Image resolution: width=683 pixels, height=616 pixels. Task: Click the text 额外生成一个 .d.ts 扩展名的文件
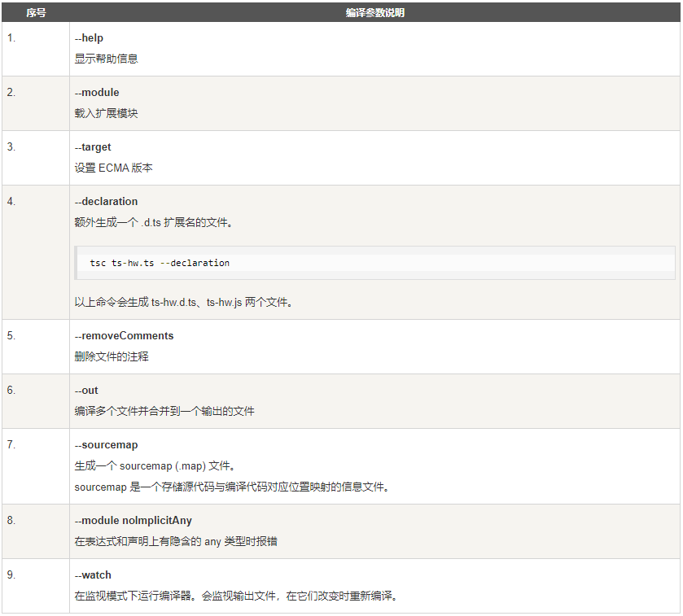(153, 222)
